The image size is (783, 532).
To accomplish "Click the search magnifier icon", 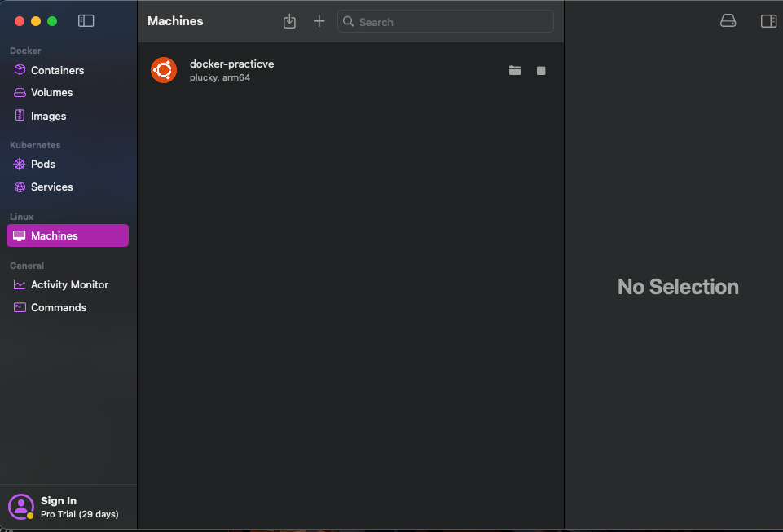I will pos(349,21).
